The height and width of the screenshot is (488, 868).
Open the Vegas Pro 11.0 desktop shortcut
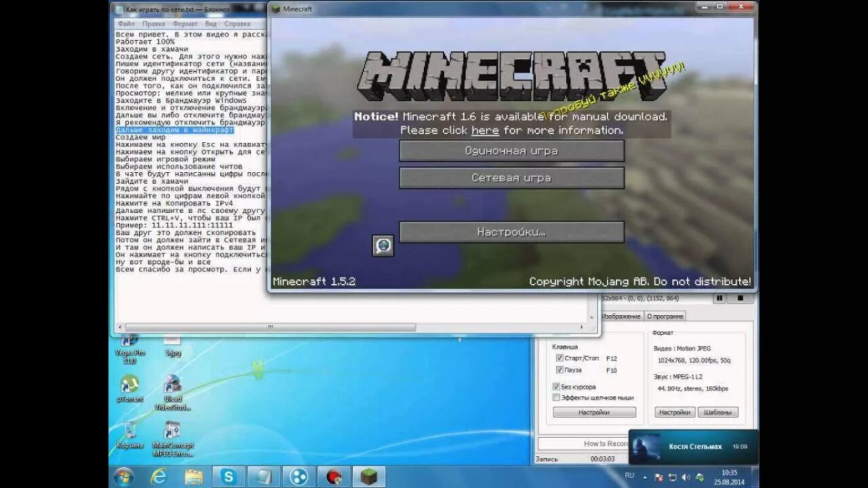130,348
